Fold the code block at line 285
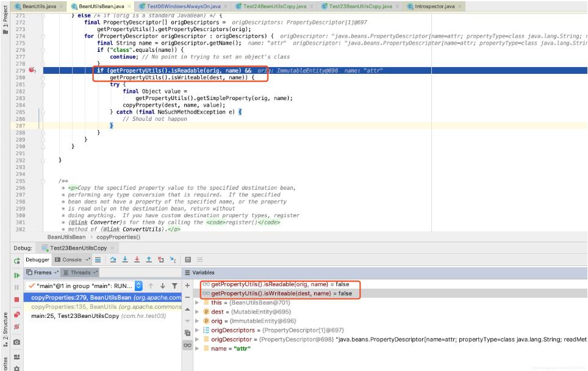The image size is (588, 371). (x=43, y=113)
